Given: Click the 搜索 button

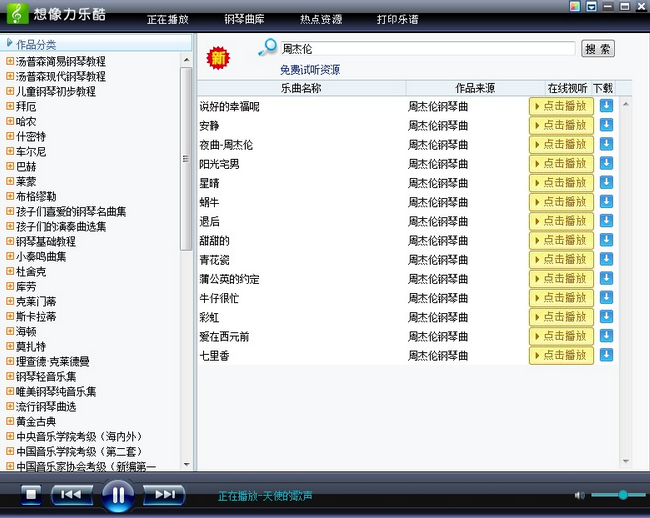Looking at the screenshot, I should (x=597, y=49).
